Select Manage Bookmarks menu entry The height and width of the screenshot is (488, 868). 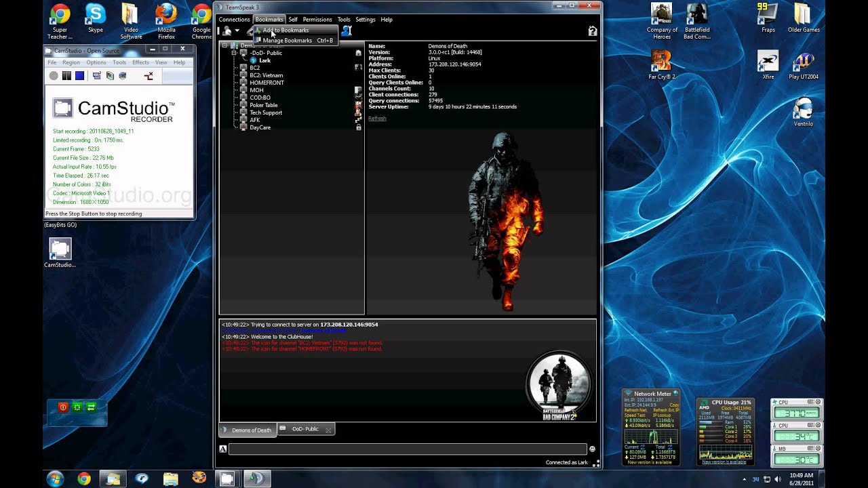click(294, 41)
